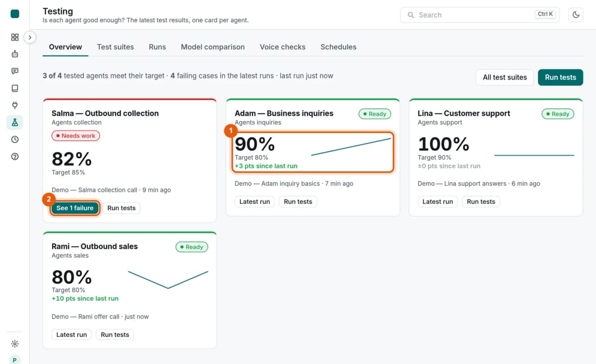Open the Schedules tab

click(x=339, y=47)
